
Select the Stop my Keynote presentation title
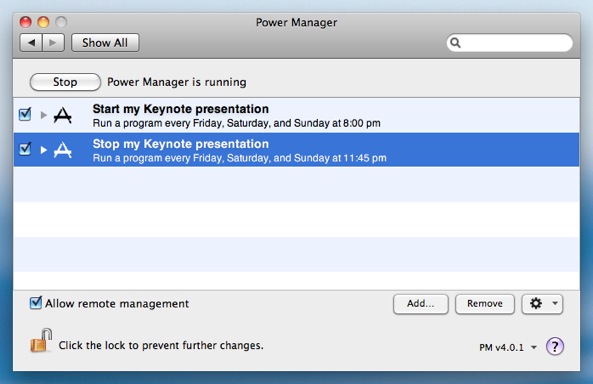click(x=180, y=144)
